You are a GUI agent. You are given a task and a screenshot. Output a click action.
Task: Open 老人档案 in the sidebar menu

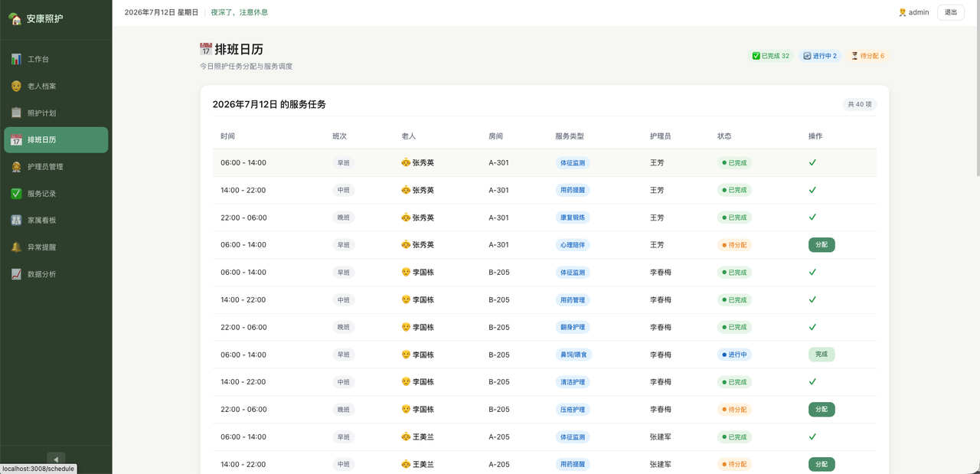56,86
